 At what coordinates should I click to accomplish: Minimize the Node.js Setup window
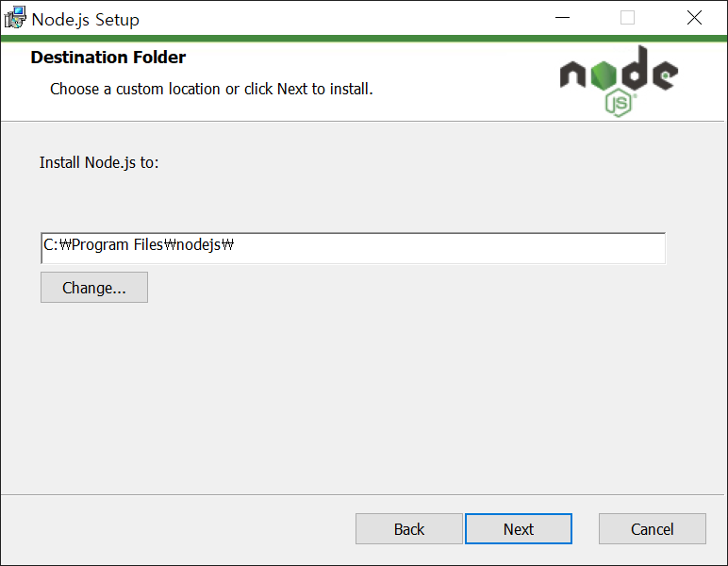562,18
